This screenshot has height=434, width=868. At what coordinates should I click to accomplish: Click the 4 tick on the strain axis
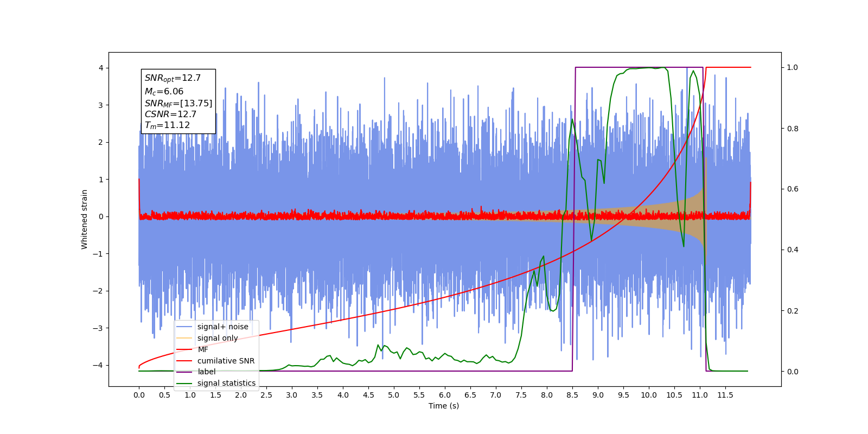coord(101,68)
